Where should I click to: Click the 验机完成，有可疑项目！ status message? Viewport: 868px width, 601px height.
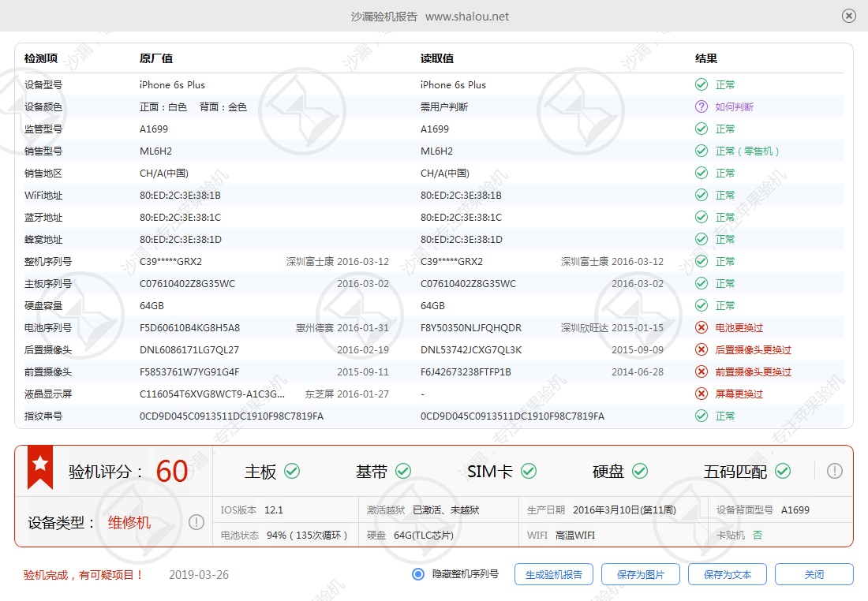pos(84,575)
